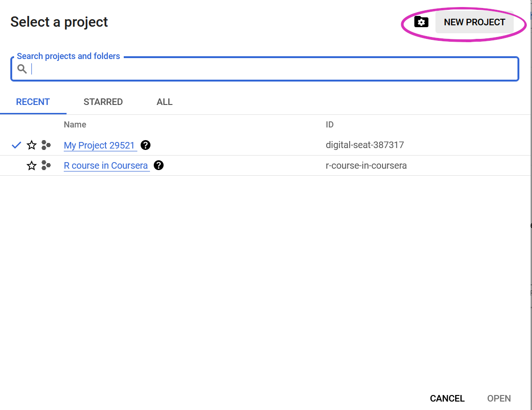Viewport: 532px width, 410px height.
Task: Open the My Project 29521 link
Action: [x=100, y=145]
